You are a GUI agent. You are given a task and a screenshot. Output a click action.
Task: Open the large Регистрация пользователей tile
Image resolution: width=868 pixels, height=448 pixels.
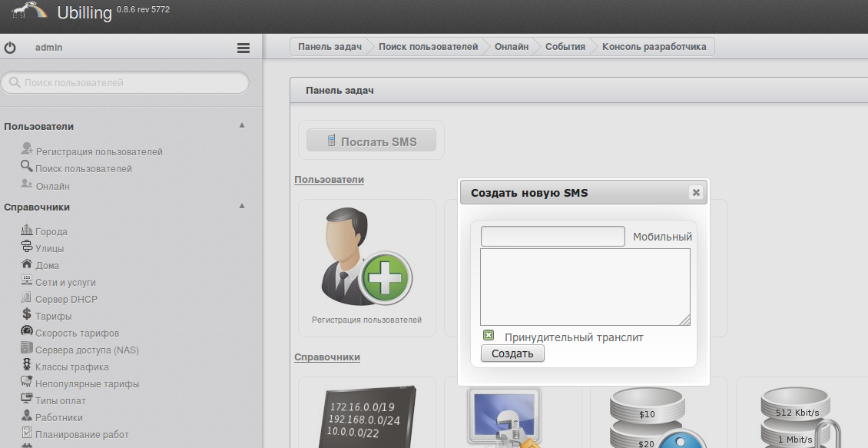(367, 268)
